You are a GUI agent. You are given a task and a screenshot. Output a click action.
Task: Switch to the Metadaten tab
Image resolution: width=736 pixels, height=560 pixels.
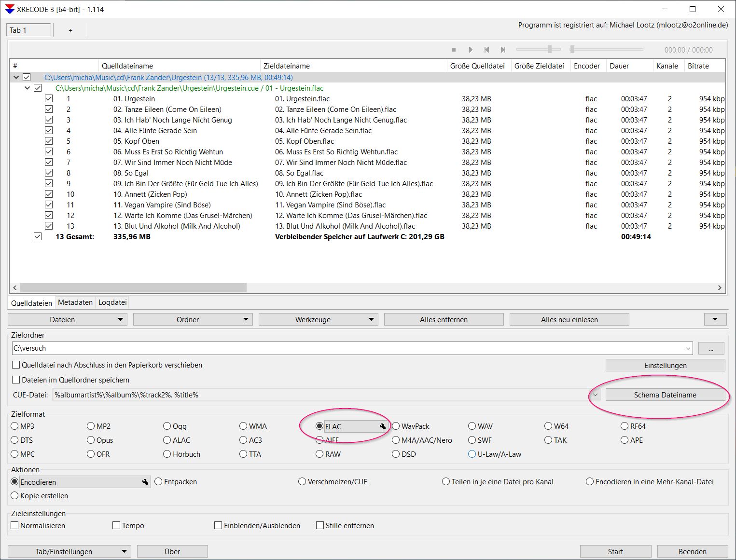pos(75,302)
